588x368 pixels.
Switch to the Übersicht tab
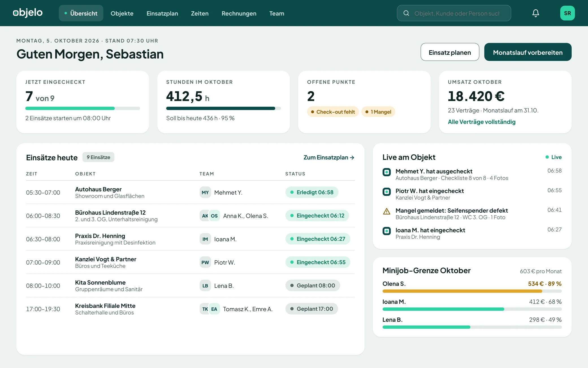point(81,13)
